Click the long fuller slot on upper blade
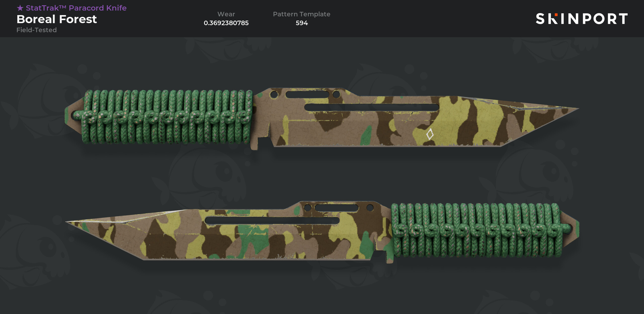This screenshot has height=314, width=644. pyautogui.click(x=372, y=107)
